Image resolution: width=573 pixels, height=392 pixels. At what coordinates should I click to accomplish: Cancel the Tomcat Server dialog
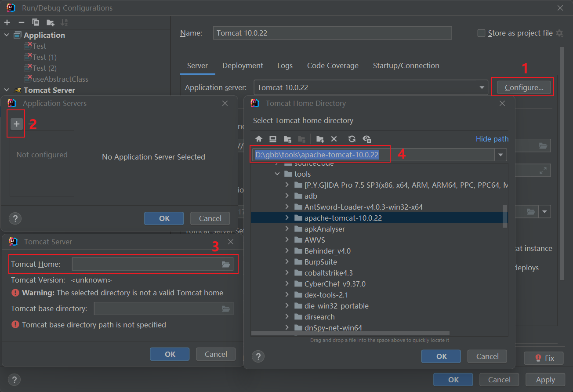coord(216,354)
